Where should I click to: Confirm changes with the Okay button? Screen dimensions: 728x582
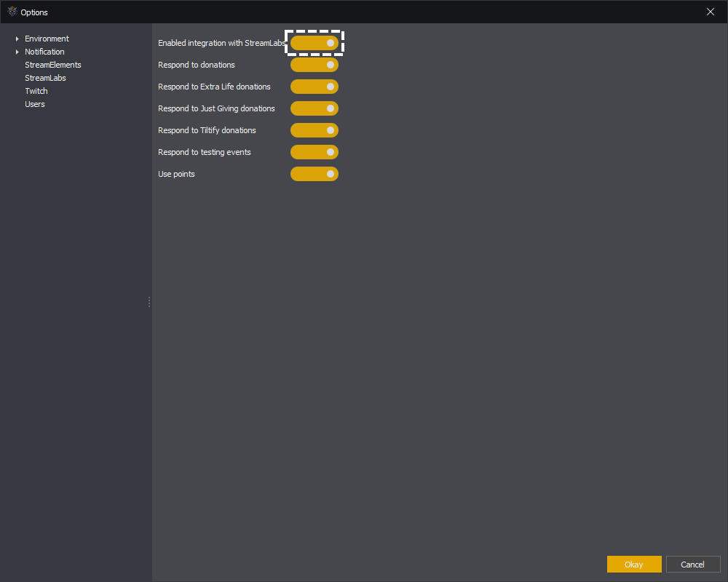[x=634, y=564]
